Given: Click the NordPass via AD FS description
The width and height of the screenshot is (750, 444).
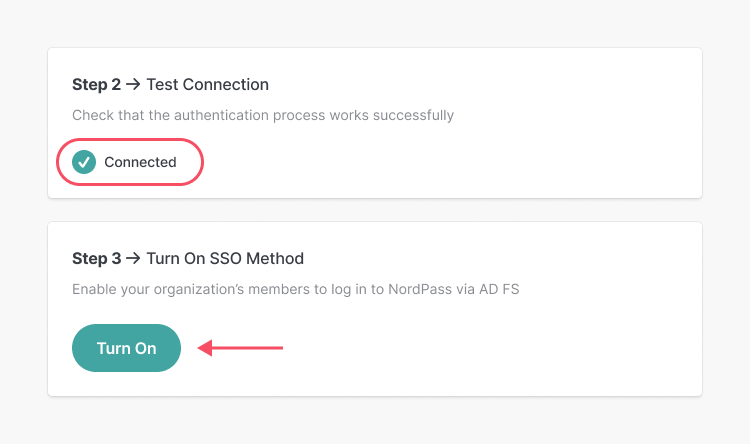Looking at the screenshot, I should pyautogui.click(x=296, y=289).
